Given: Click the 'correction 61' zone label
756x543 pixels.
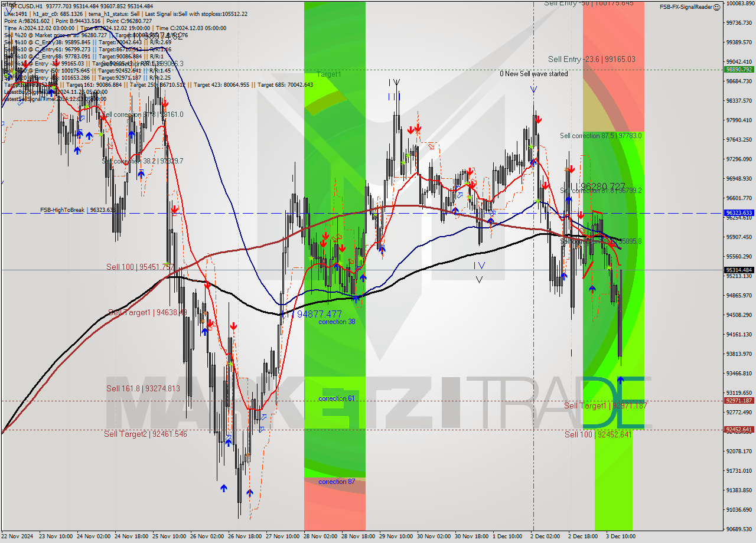Looking at the screenshot, I should click(x=337, y=398).
